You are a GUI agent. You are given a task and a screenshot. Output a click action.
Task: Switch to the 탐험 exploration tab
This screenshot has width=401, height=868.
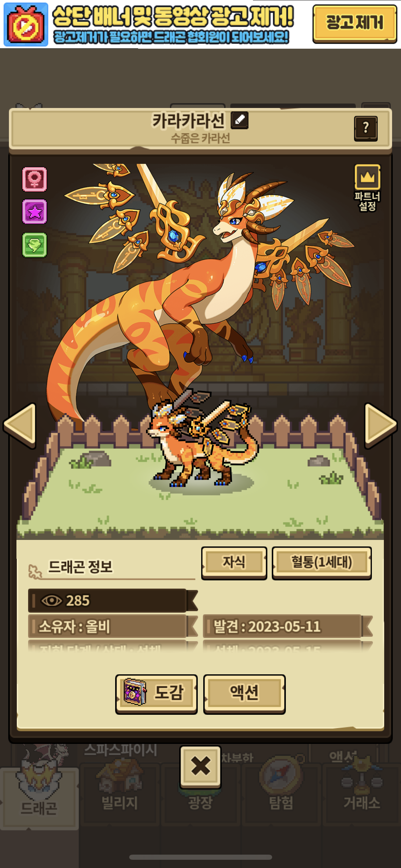click(x=281, y=793)
